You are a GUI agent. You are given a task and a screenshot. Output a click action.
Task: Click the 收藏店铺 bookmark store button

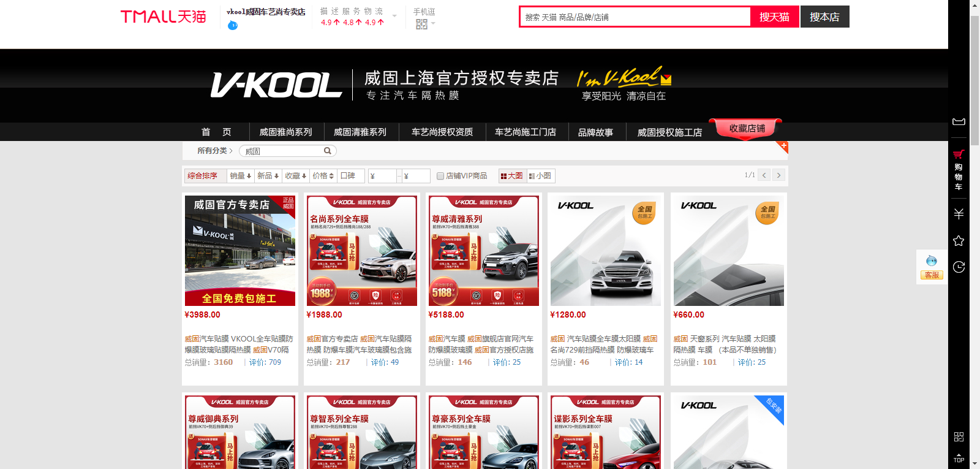746,129
